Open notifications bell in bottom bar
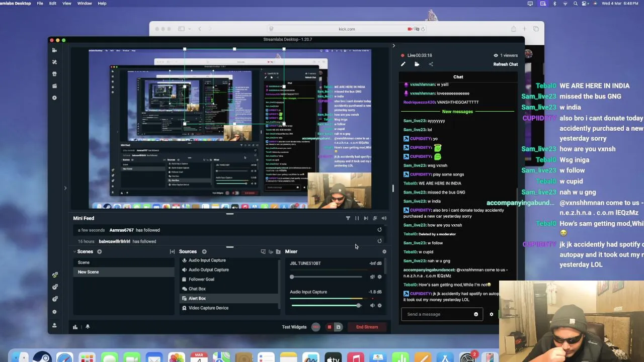 [x=88, y=327]
